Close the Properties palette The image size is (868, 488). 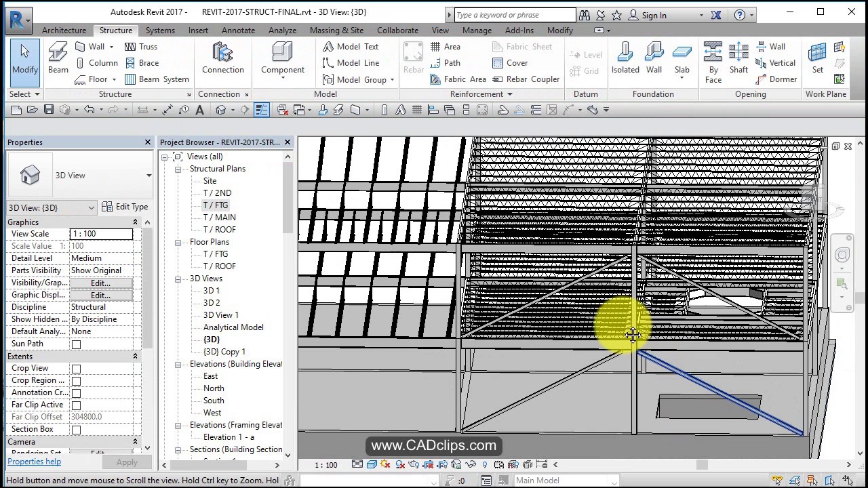(x=148, y=142)
